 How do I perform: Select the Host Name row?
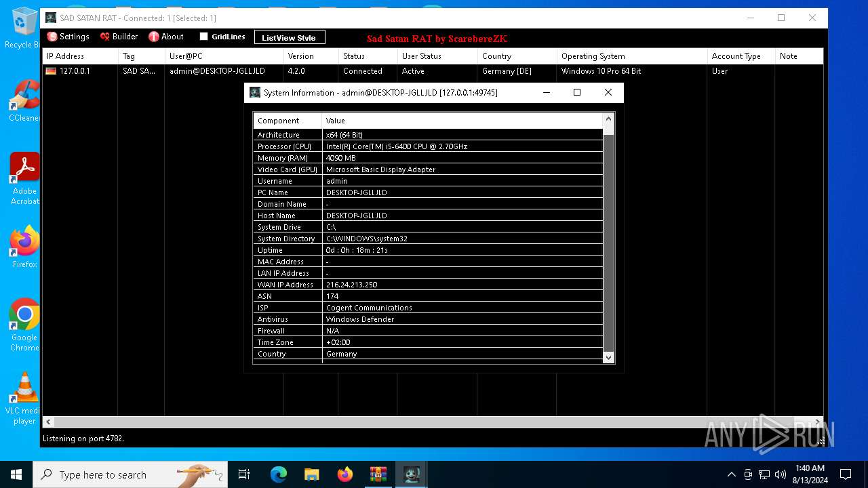[x=428, y=216]
